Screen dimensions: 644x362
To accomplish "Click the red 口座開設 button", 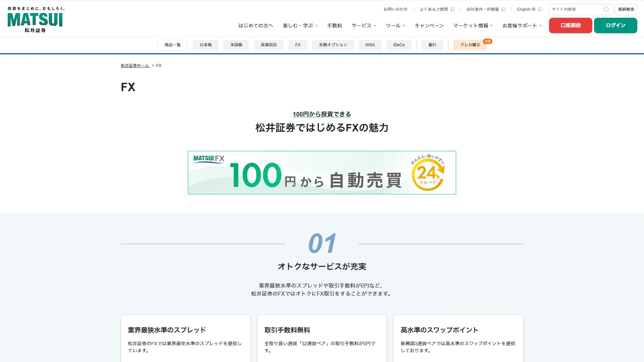I will (571, 25).
